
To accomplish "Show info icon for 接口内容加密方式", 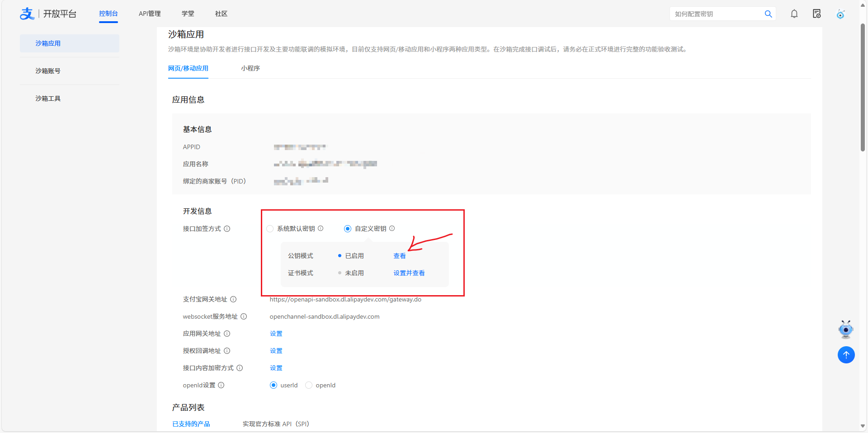I will point(240,368).
